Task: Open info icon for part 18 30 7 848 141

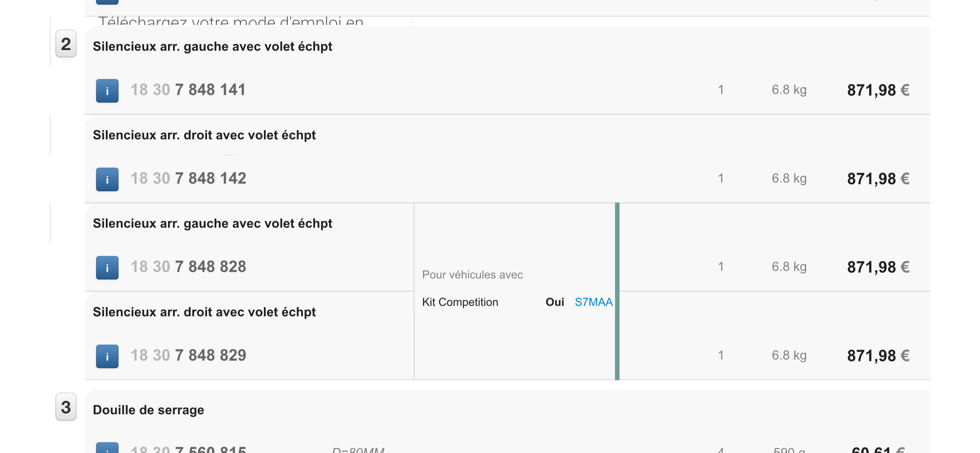Action: pos(107,91)
